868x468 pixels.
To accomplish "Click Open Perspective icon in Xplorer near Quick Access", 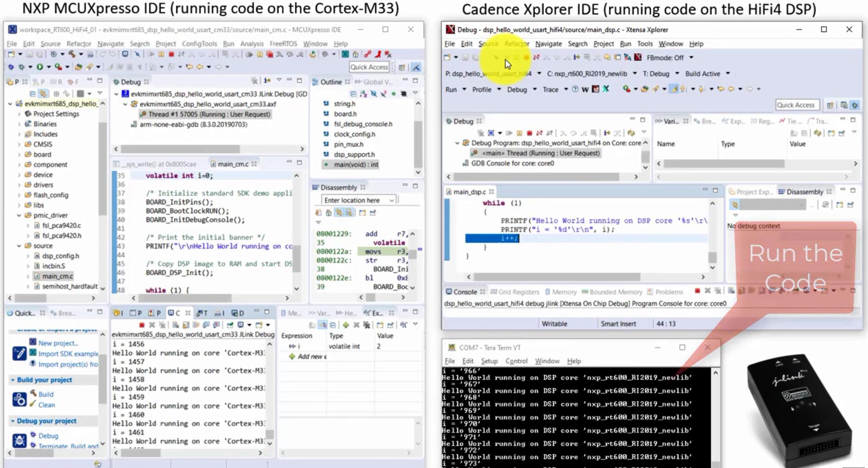I will 830,105.
